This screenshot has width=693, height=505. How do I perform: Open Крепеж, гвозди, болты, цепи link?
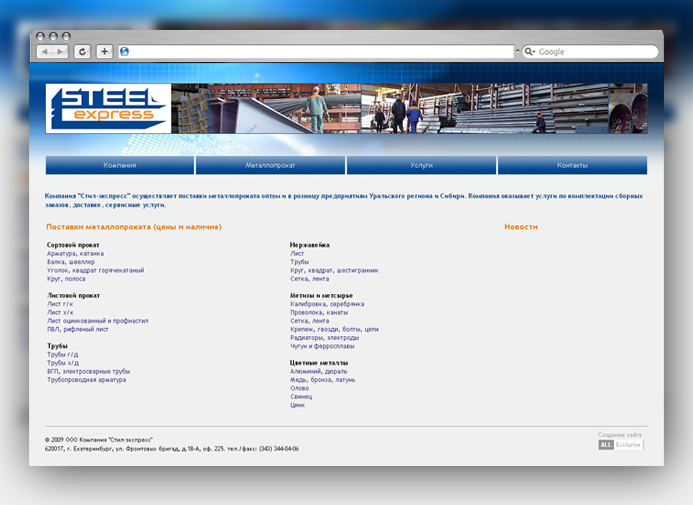[x=335, y=329]
